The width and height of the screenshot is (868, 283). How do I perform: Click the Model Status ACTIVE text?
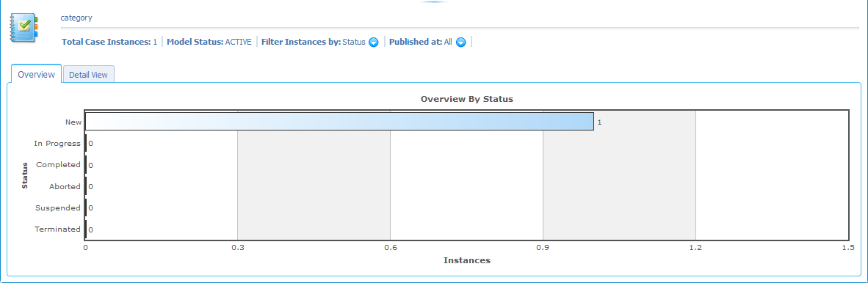tap(209, 42)
